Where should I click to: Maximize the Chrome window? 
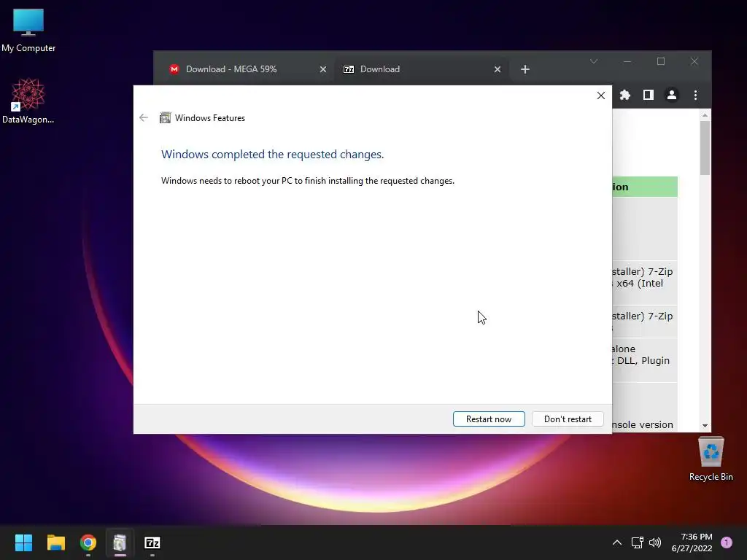click(x=661, y=61)
